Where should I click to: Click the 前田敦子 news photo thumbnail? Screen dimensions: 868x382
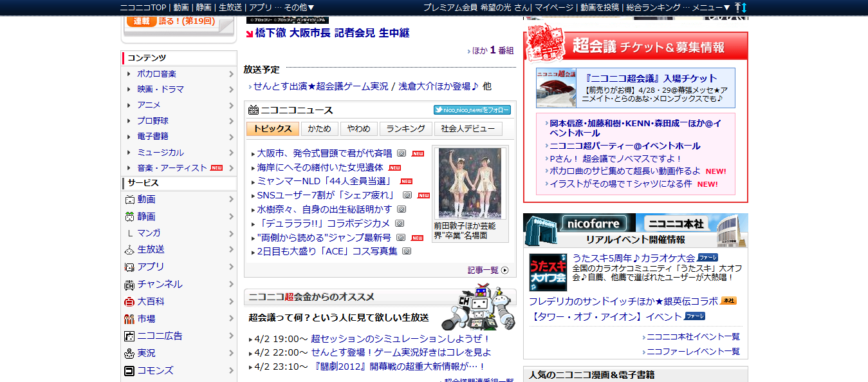[x=470, y=184]
